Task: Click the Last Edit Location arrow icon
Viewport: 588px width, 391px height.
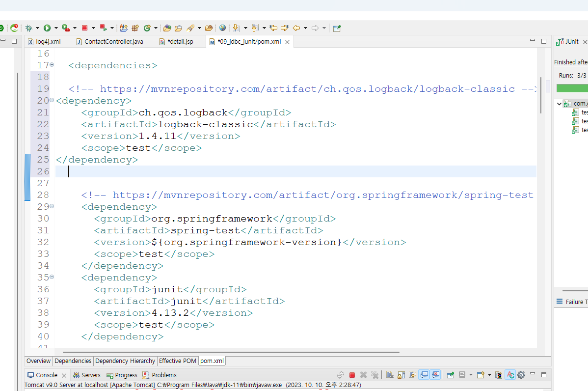Action: 273,28
